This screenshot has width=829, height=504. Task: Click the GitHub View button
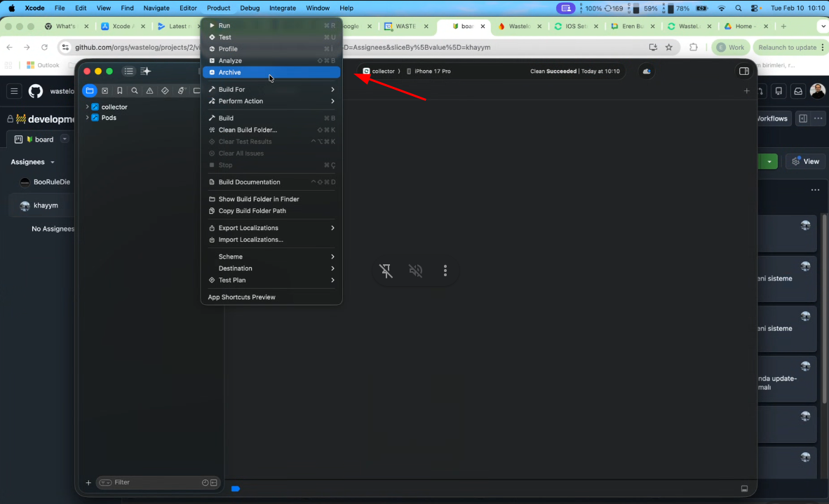pyautogui.click(x=805, y=161)
